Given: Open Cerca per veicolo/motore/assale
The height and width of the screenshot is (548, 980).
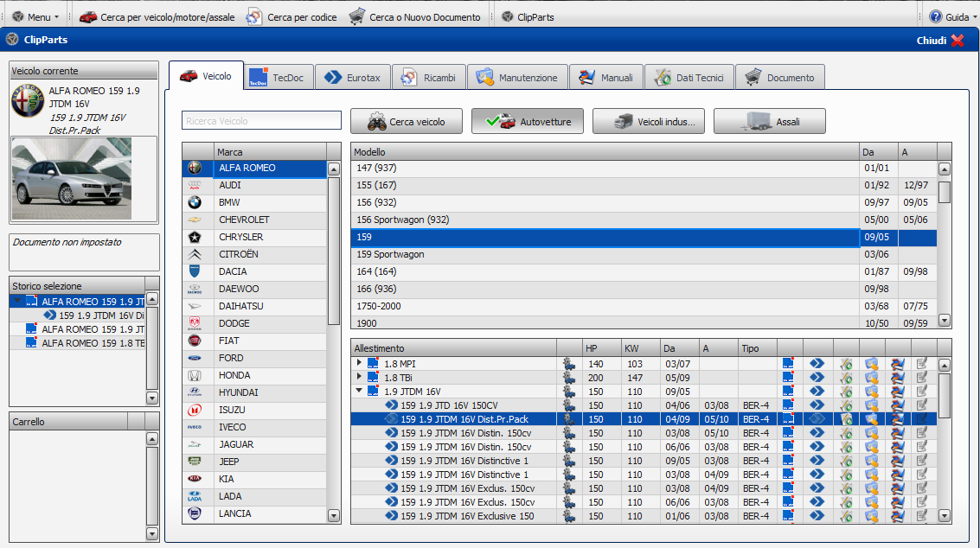Looking at the screenshot, I should [x=157, y=17].
